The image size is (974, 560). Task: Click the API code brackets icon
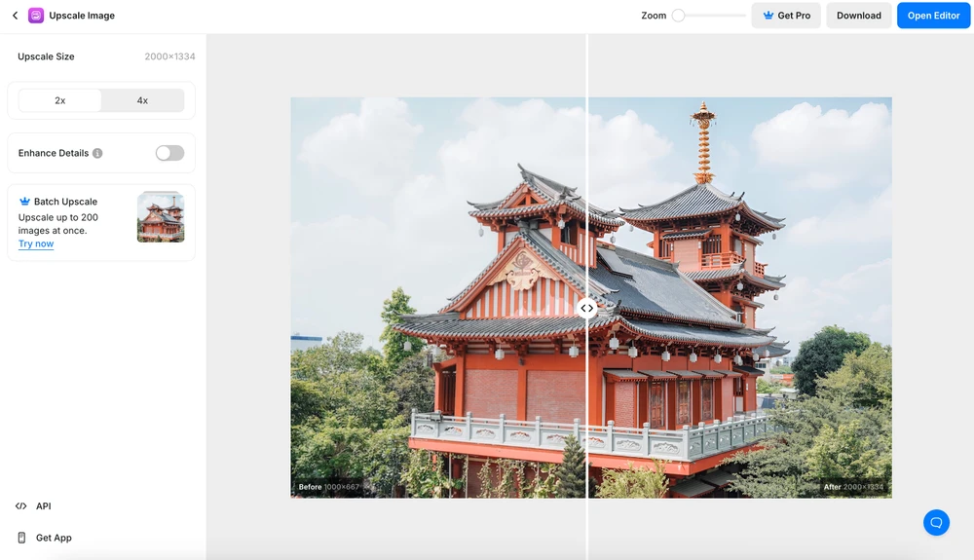click(21, 506)
